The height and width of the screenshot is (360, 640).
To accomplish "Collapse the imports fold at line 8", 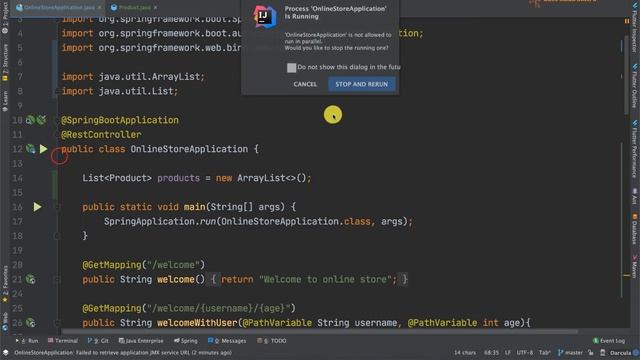I will click(x=57, y=91).
